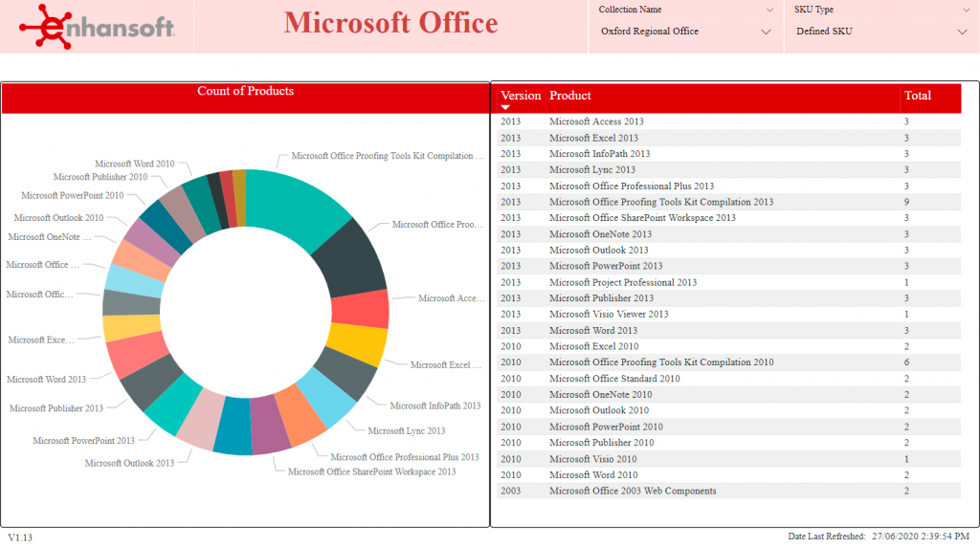Select the light blue Lync 2013 donut slice
The width and height of the screenshot is (980, 548).
tap(326, 398)
